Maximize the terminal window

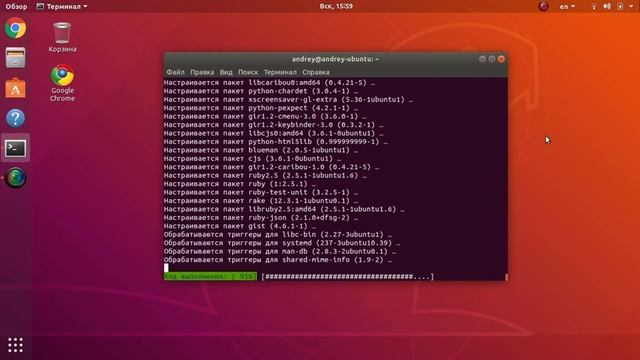coord(492,59)
